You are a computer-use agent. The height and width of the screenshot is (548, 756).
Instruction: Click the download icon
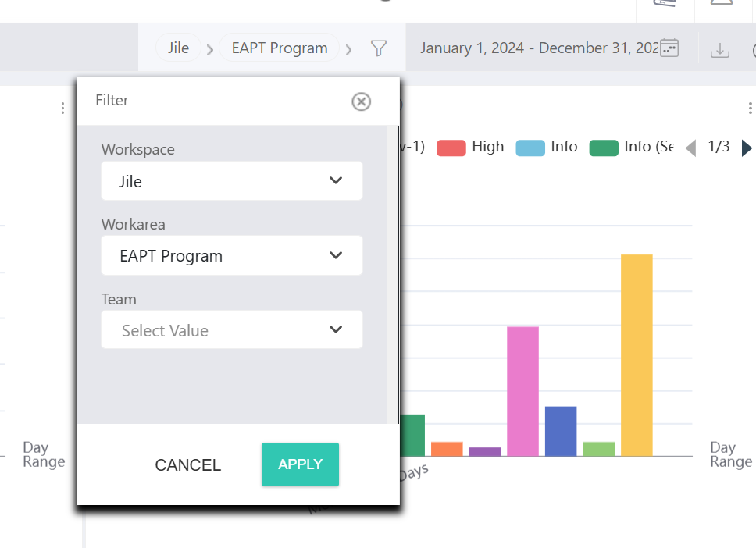pyautogui.click(x=719, y=50)
